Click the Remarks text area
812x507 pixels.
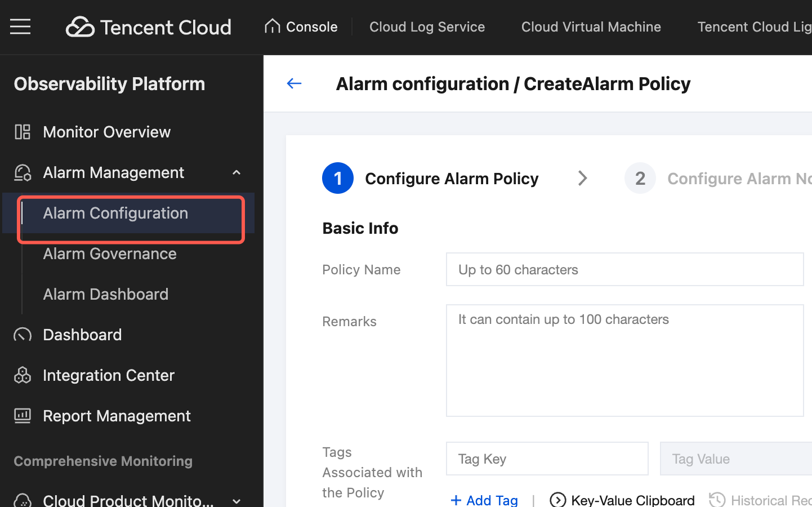pos(625,361)
